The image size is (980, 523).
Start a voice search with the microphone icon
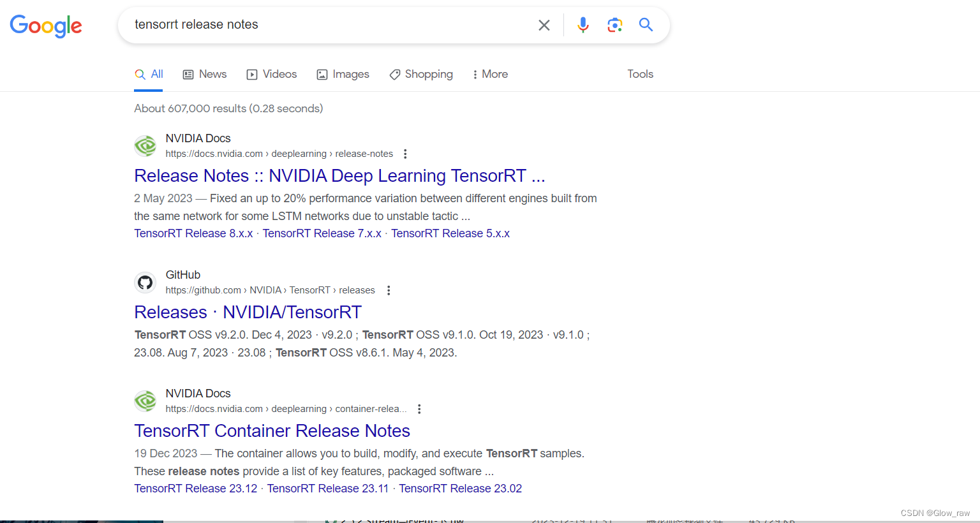coord(583,24)
